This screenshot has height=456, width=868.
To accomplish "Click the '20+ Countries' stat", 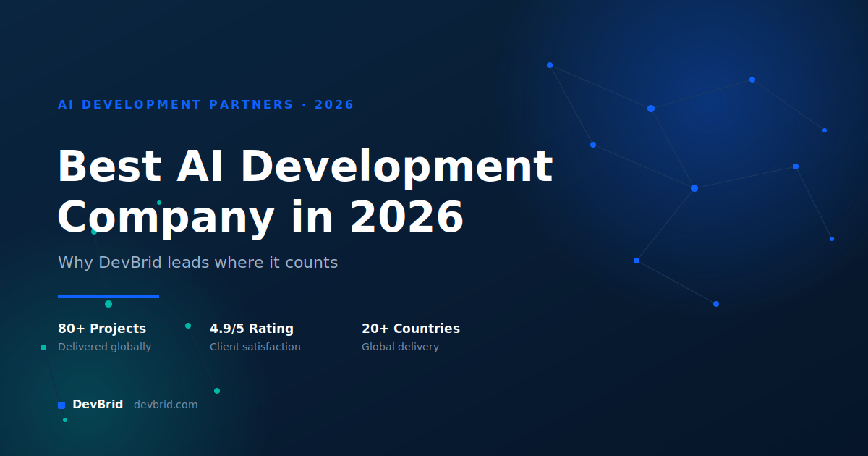I will click(411, 329).
